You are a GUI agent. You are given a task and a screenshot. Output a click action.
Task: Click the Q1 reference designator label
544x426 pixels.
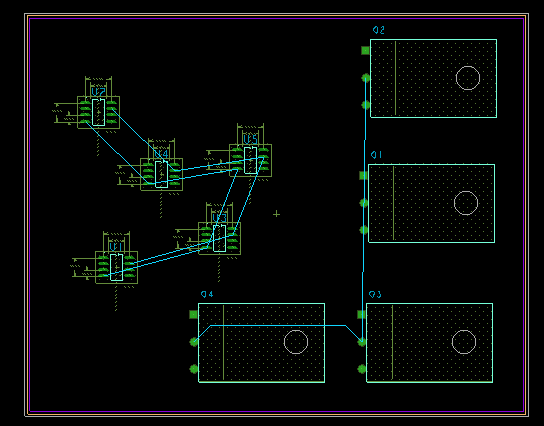tap(376, 155)
